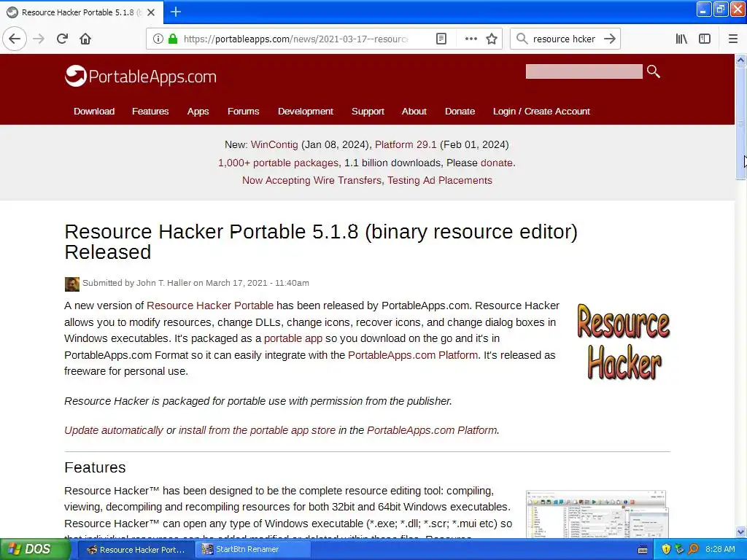
Task: Click install from the portable app store
Action: pyautogui.click(x=258, y=430)
